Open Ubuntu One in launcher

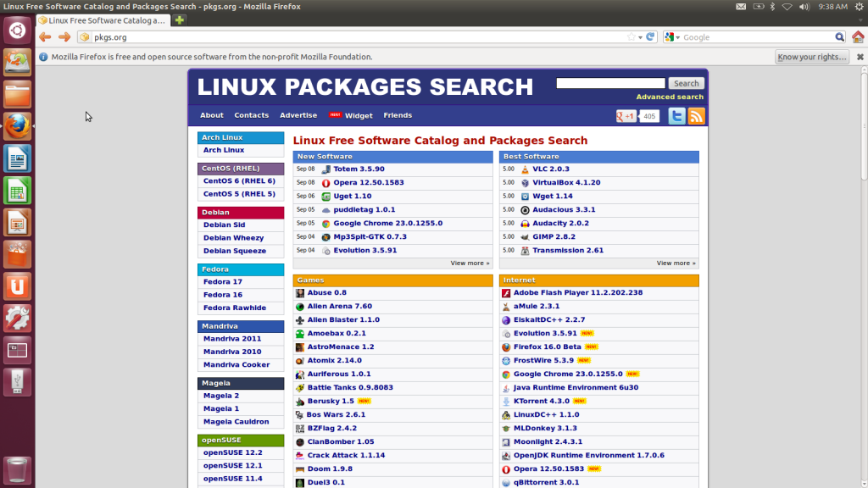(17, 286)
